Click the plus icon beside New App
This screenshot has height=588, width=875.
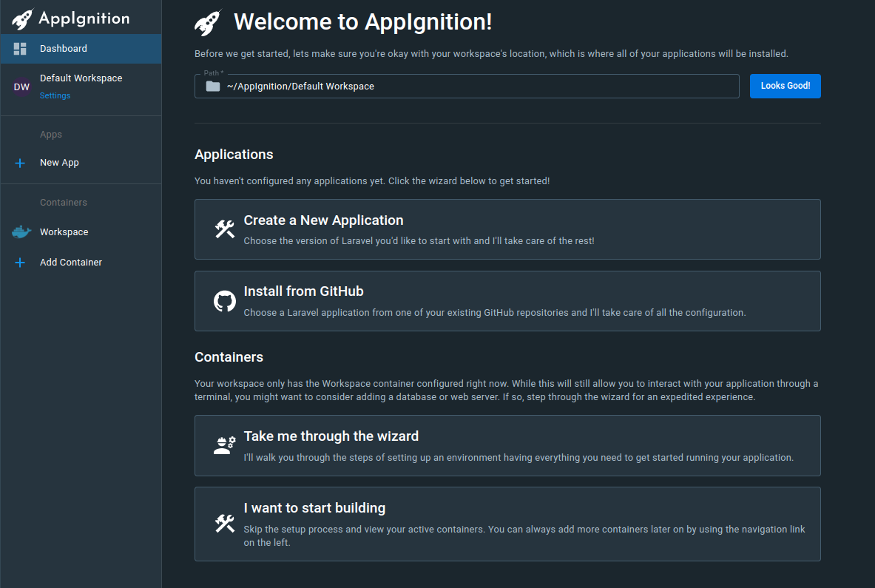click(19, 163)
